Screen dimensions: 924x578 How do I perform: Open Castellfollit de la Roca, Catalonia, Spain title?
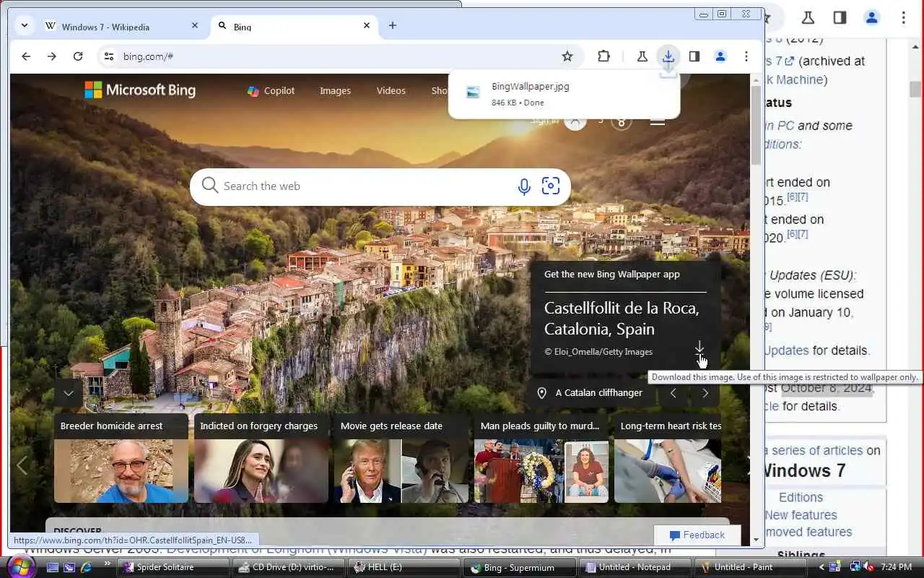point(622,319)
